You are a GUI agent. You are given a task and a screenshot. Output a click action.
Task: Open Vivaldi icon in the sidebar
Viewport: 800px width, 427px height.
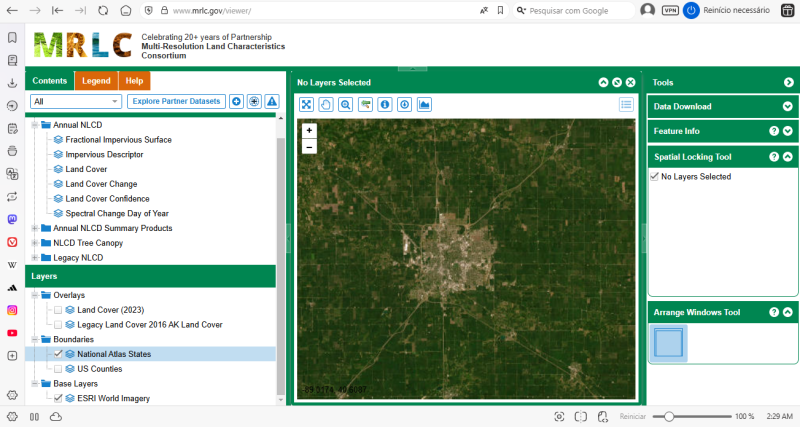(x=12, y=242)
